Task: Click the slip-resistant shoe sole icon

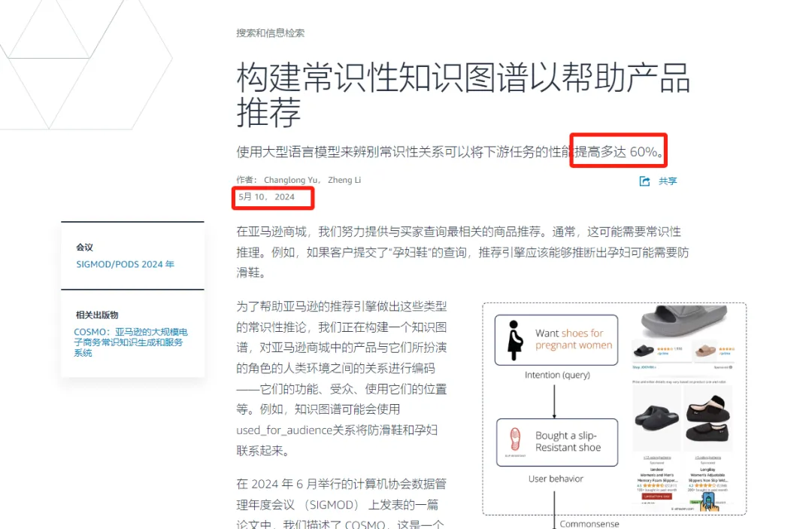Action: point(515,439)
